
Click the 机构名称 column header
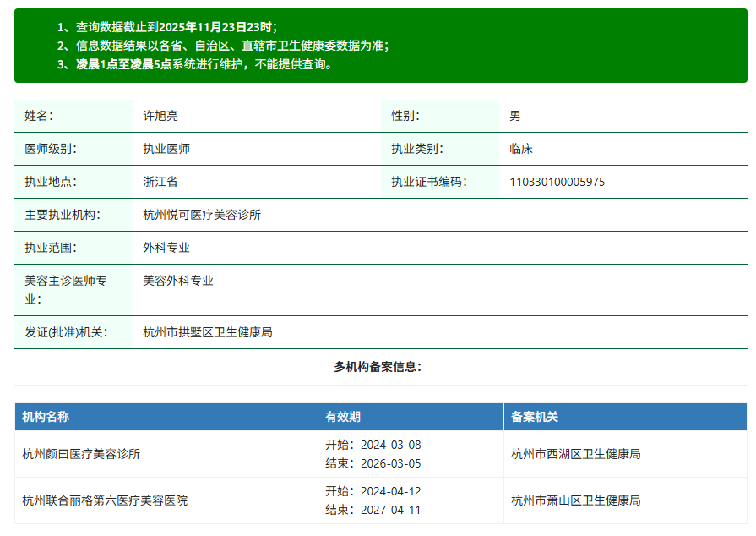[x=46, y=417]
